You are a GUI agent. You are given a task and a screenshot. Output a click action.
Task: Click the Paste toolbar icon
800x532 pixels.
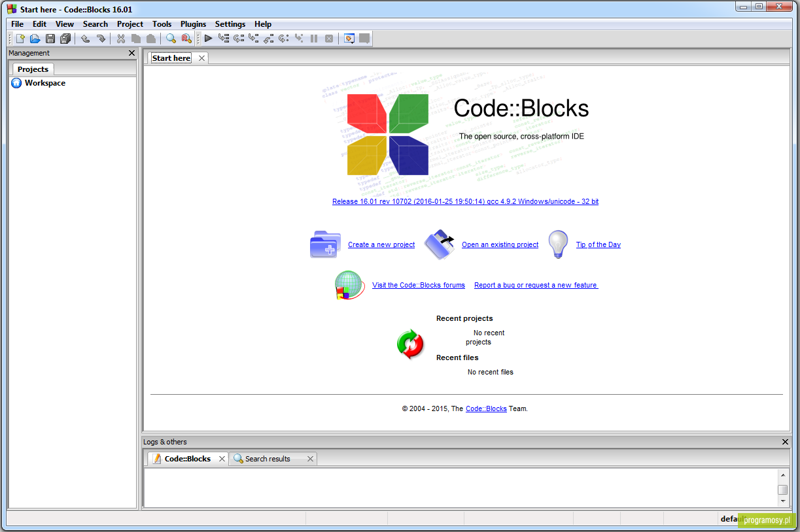150,39
